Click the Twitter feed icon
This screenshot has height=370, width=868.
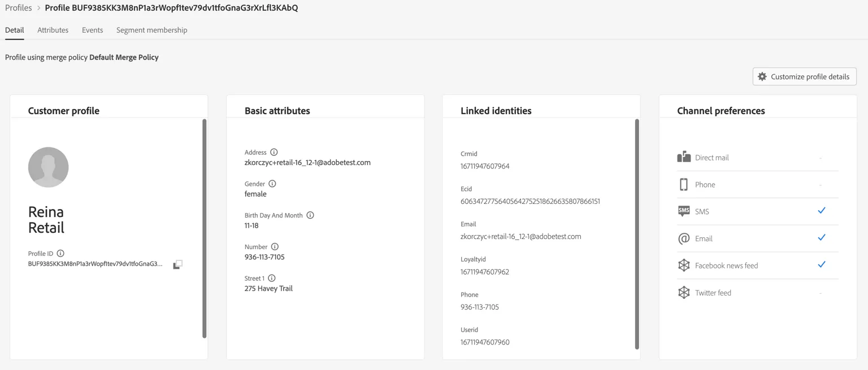point(684,293)
